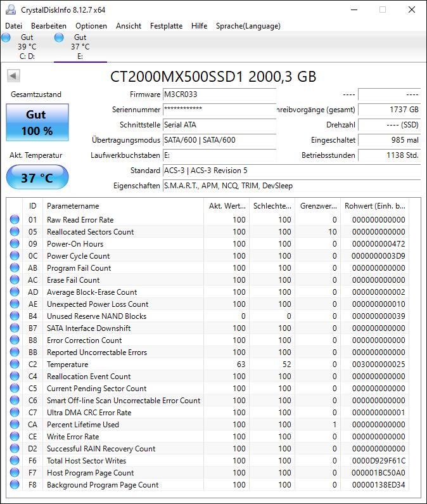Click the Laufwerkbuchstaben E: field
This screenshot has height=504, width=427.
tap(219, 155)
